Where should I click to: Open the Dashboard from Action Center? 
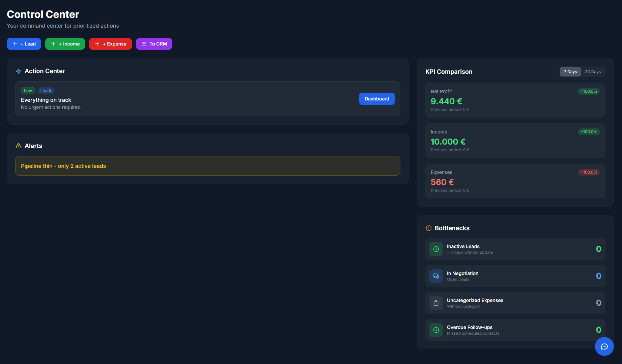(377, 99)
